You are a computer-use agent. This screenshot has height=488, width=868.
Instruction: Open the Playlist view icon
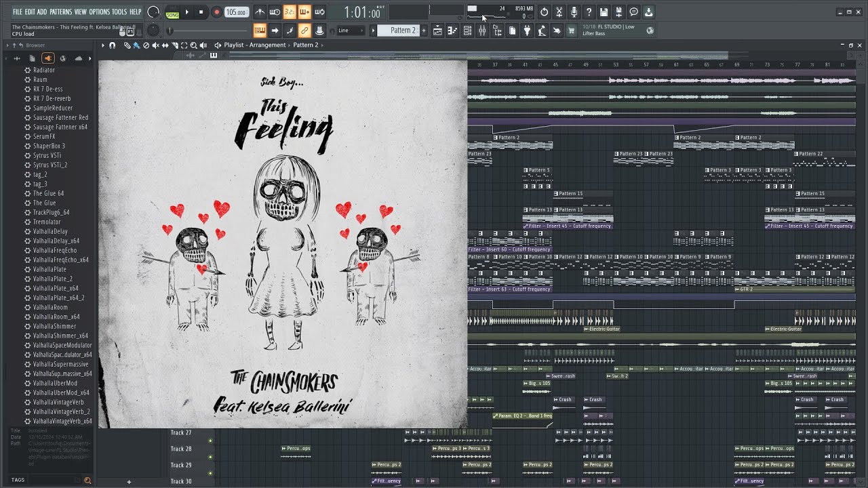437,30
